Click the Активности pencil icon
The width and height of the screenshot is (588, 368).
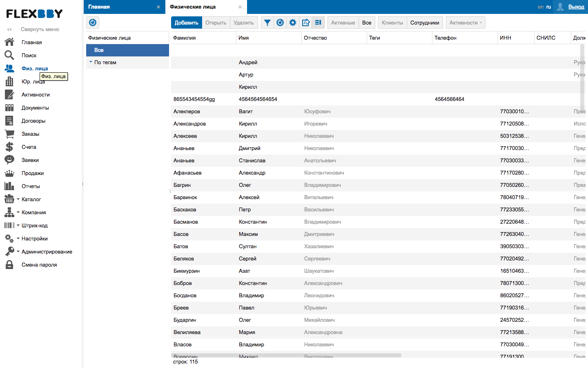(x=9, y=94)
